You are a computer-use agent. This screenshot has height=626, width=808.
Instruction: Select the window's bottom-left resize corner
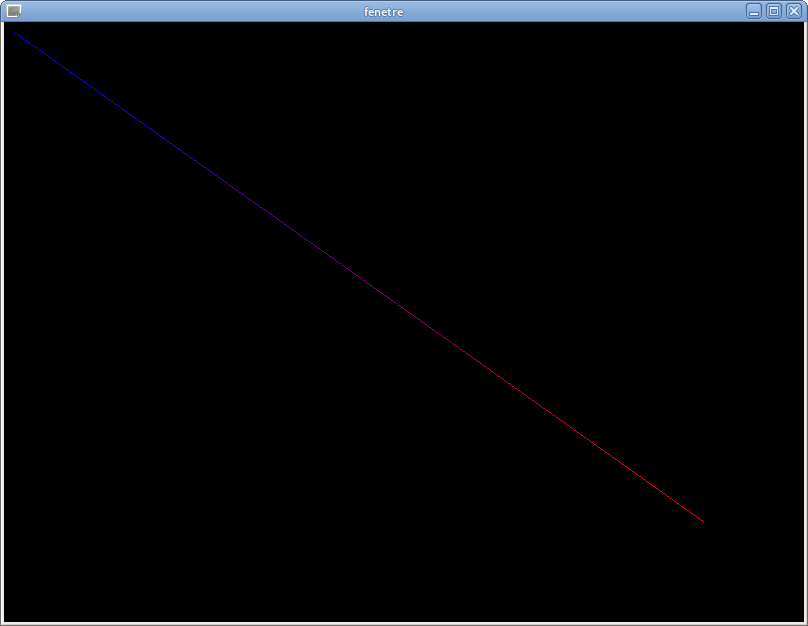coord(2,623)
